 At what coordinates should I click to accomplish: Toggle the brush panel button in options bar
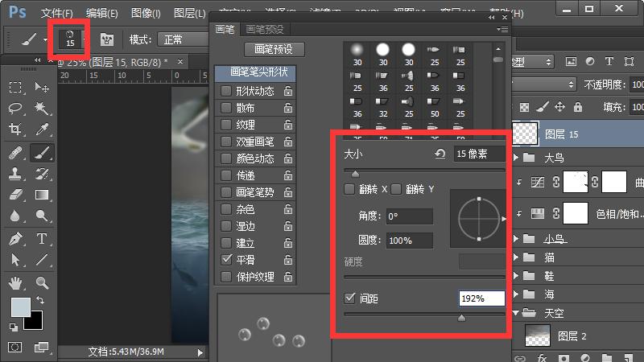point(107,39)
